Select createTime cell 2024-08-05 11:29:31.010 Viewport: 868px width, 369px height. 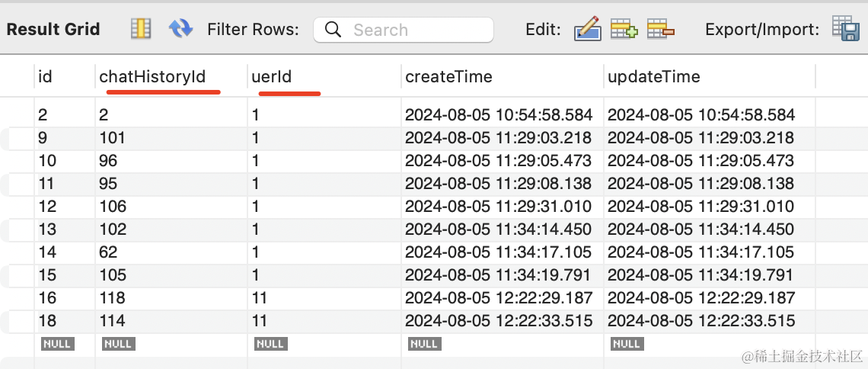[x=498, y=207]
